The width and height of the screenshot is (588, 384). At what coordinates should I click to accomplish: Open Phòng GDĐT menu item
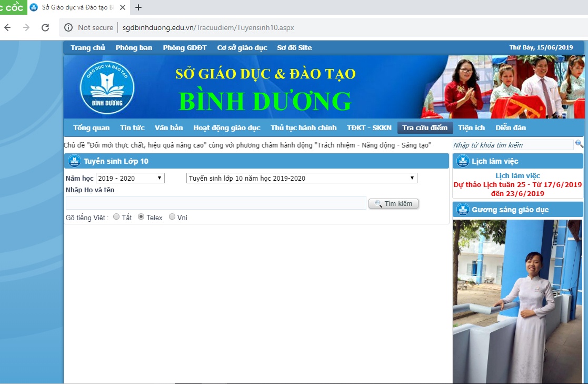(184, 48)
